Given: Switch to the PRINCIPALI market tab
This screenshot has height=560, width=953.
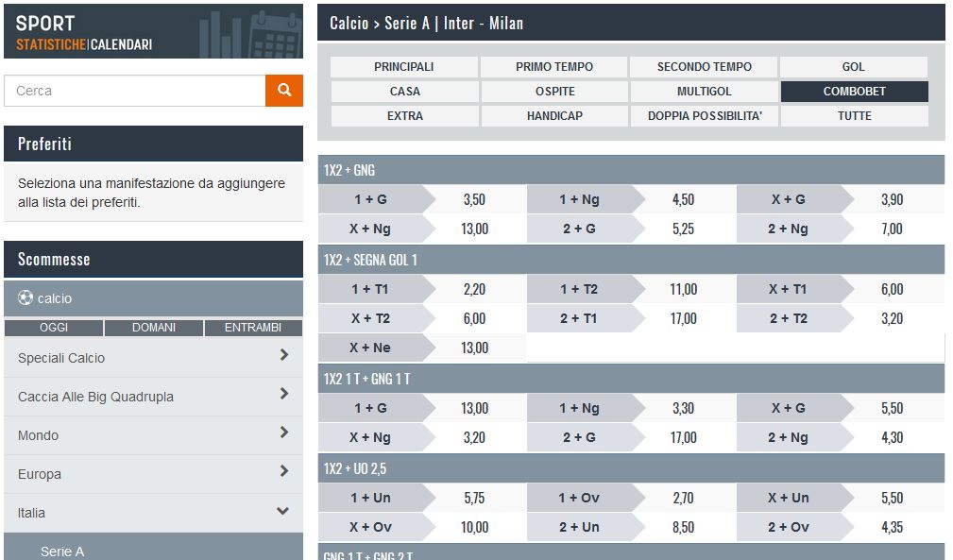Looking at the screenshot, I should (404, 67).
